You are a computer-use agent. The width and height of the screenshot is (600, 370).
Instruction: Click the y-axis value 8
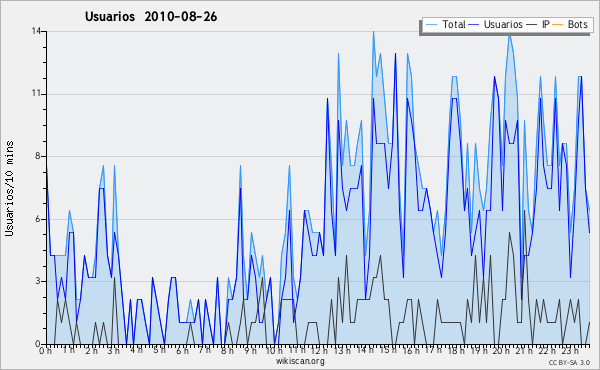click(38, 156)
